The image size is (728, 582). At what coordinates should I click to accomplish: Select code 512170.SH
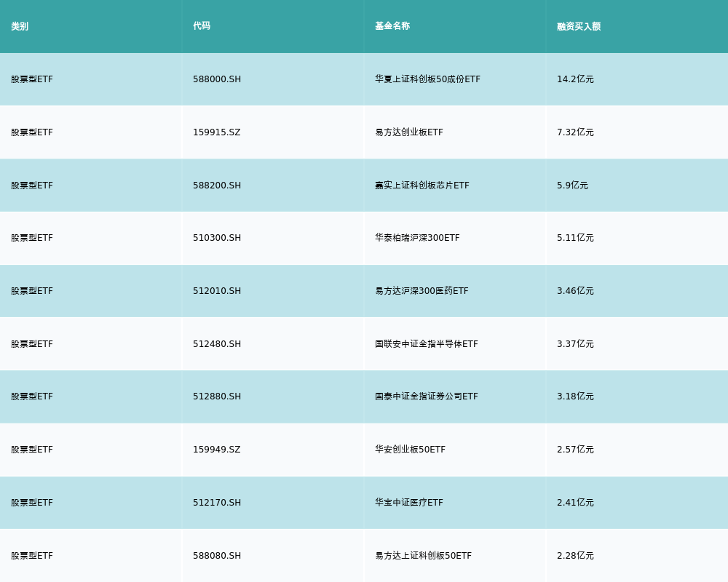[217, 503]
